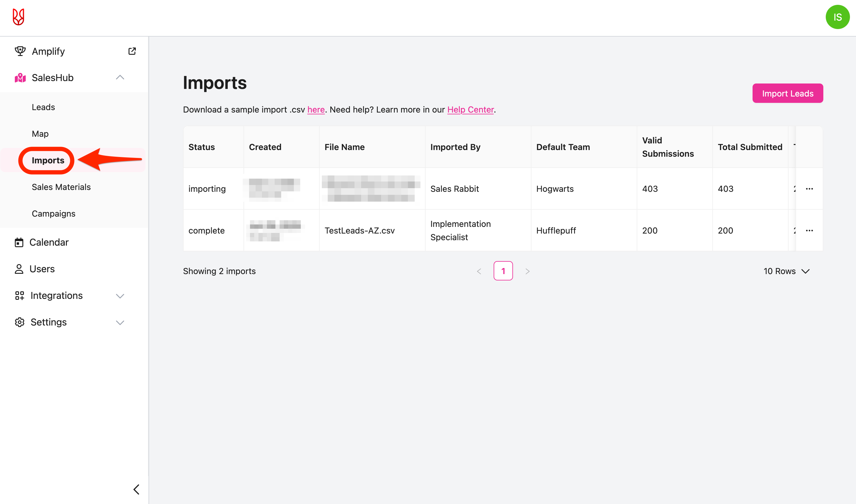856x504 pixels.
Task: Go to Leads in the sidebar
Action: [44, 107]
